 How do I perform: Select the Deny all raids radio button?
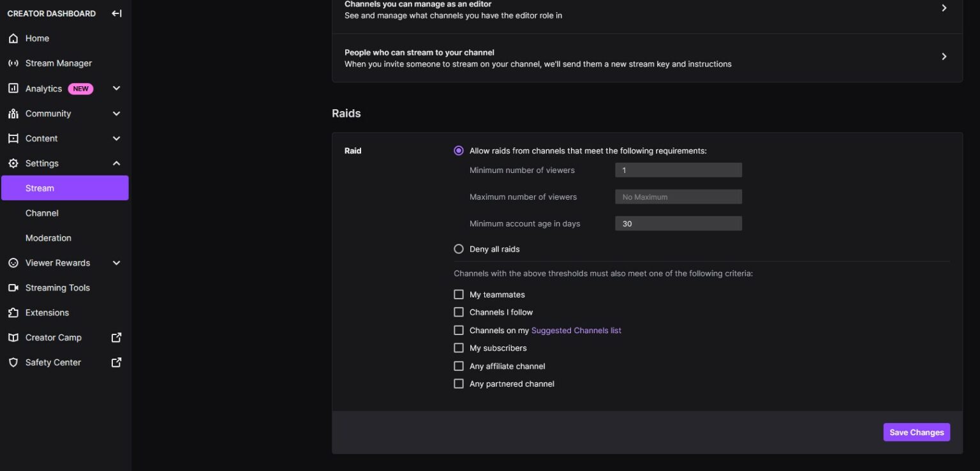[x=459, y=248]
